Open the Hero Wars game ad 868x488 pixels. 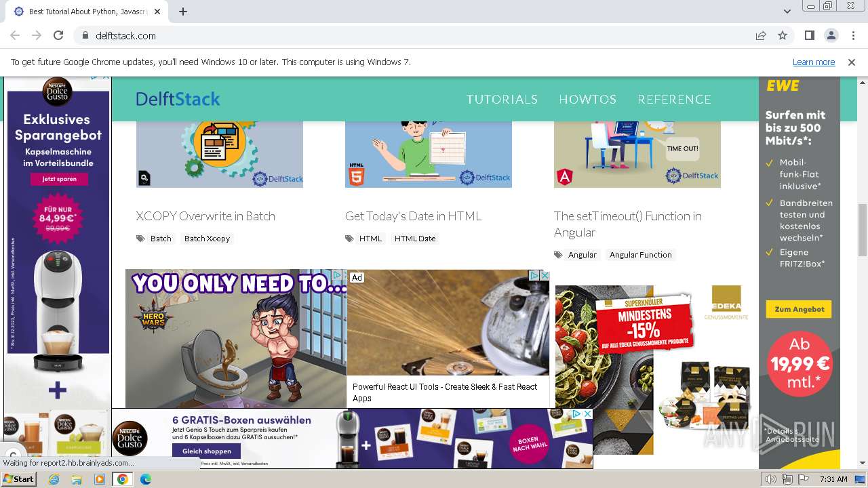point(235,339)
